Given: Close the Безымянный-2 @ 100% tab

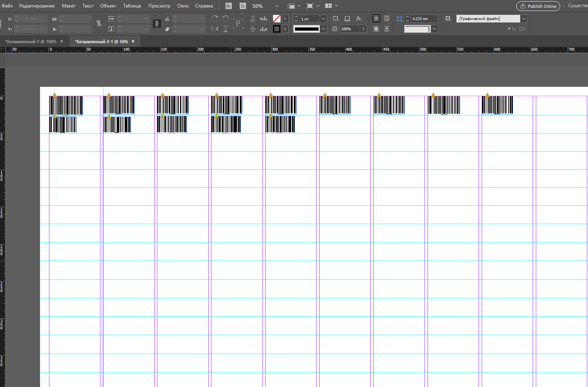Looking at the screenshot, I should pyautogui.click(x=62, y=41).
